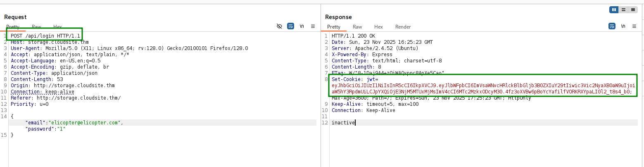Open the Pretty tab in Request
Viewport: 644px width, 167px height.
[x=13, y=27]
